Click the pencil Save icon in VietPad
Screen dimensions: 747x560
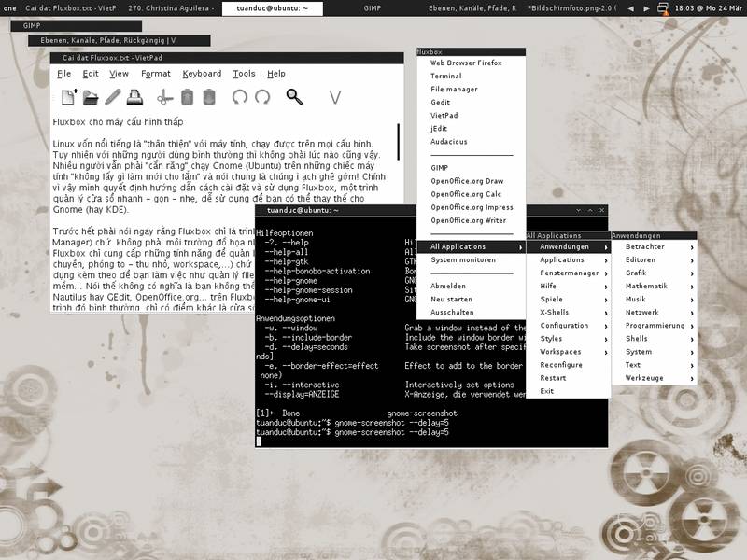click(113, 96)
